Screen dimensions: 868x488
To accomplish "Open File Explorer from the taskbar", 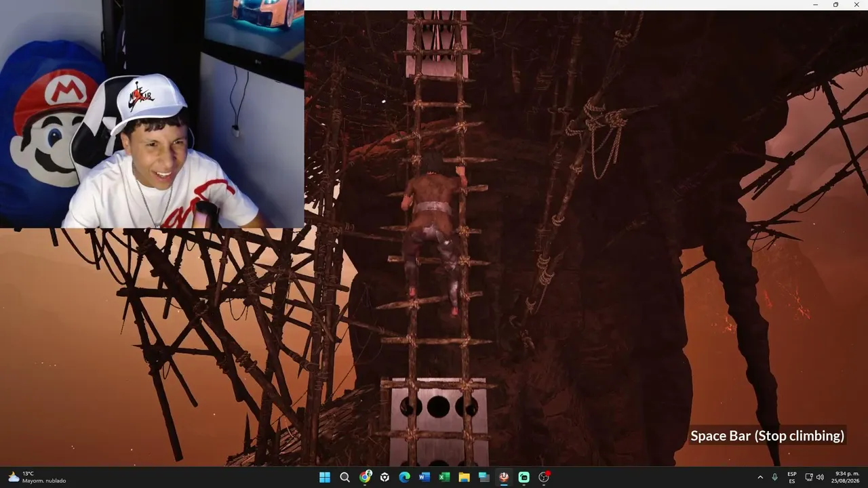I will tap(464, 477).
